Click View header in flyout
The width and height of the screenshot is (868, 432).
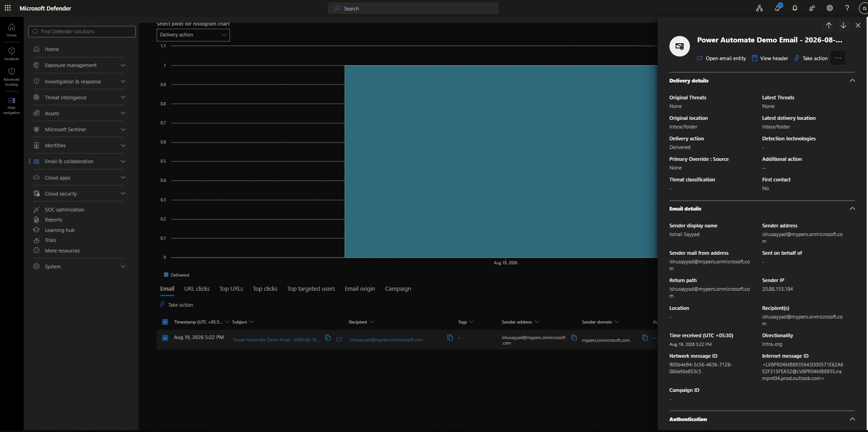coord(770,58)
